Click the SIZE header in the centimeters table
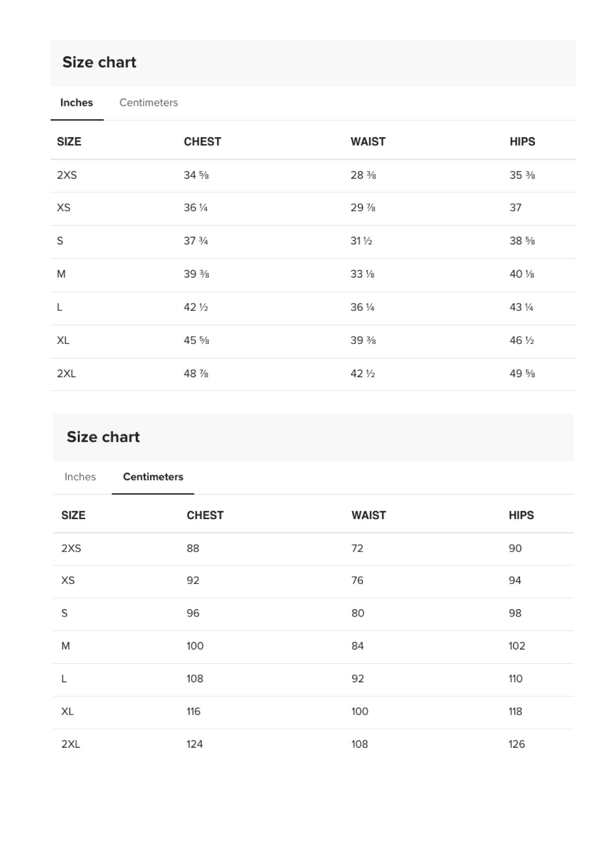 click(x=73, y=515)
